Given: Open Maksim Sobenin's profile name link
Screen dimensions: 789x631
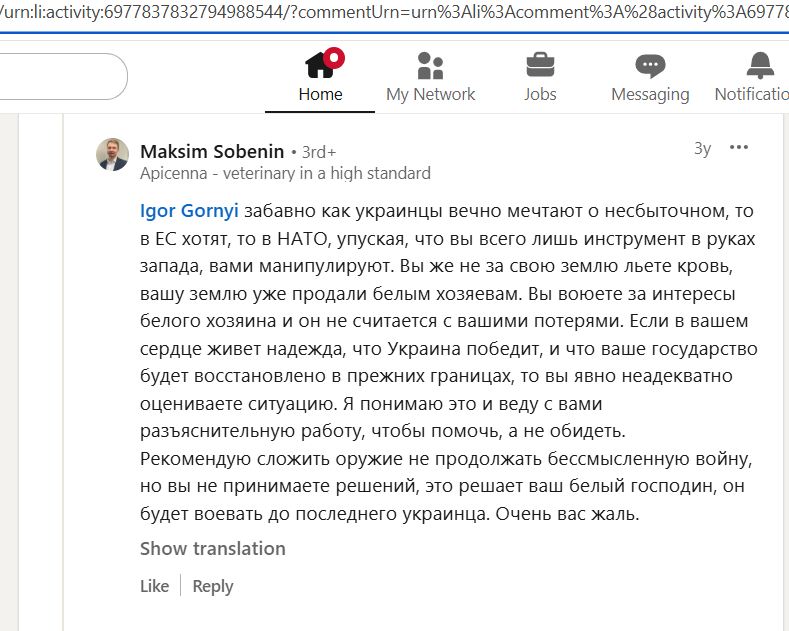Looking at the screenshot, I should coord(212,151).
